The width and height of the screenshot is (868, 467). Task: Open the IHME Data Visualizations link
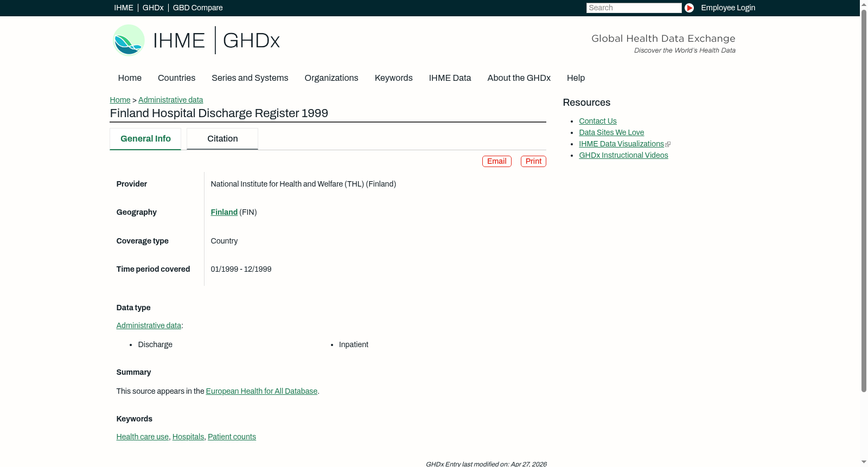[x=621, y=144]
